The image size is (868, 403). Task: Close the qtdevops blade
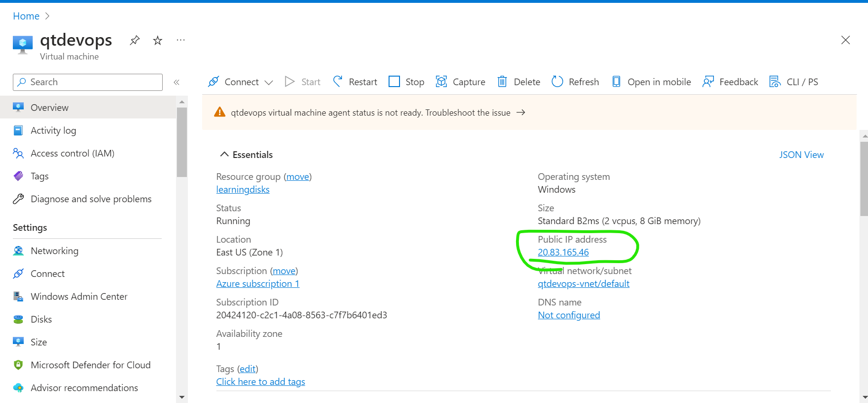tap(845, 40)
